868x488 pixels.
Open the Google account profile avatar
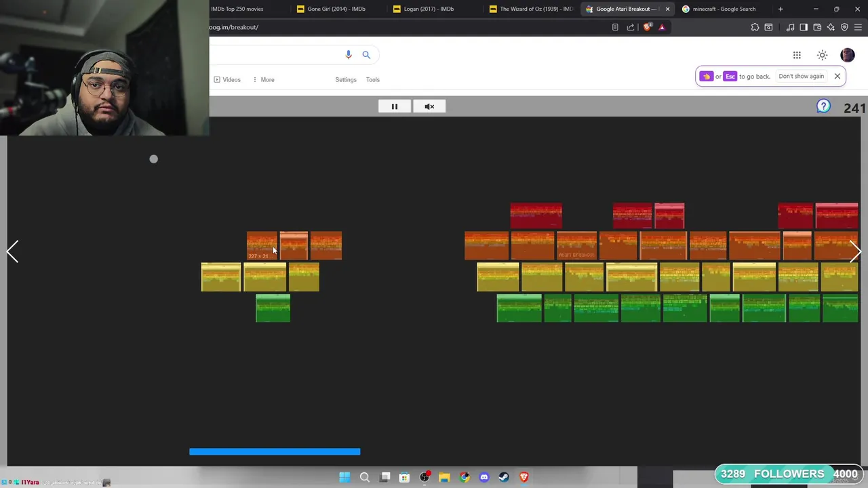[847, 55]
